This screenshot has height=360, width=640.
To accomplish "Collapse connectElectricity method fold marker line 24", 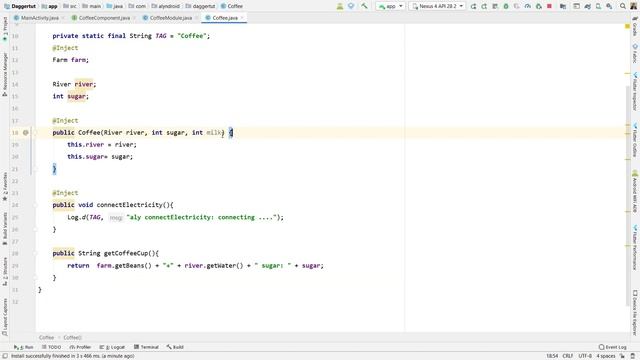I will [x=35, y=205].
